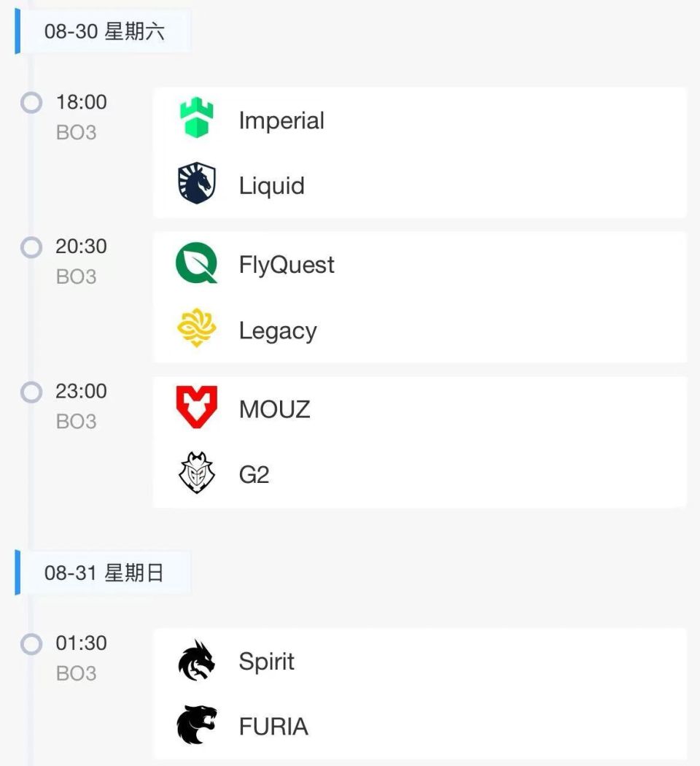Image resolution: width=700 pixels, height=766 pixels.
Task: Click the 18:00 timeline circle marker
Action: coord(31,103)
